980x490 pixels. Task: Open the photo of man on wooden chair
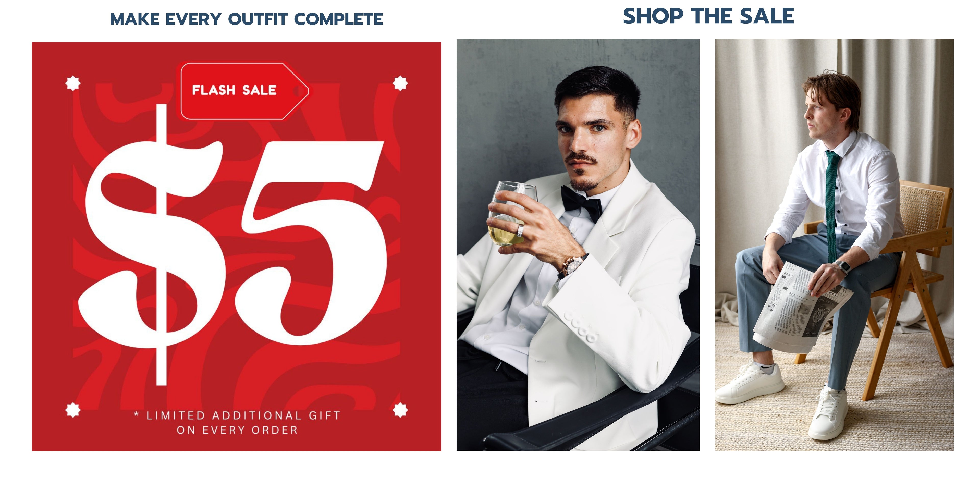pyautogui.click(x=834, y=245)
